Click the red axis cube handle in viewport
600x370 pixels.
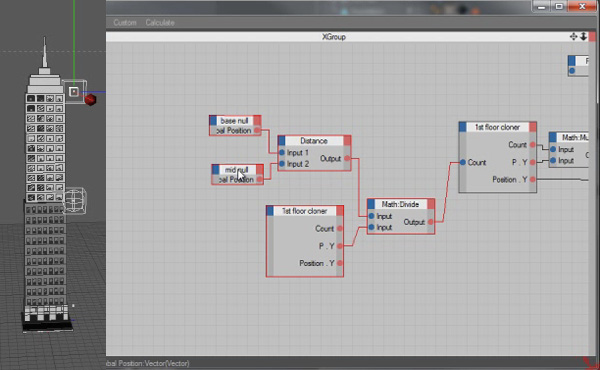coord(90,99)
